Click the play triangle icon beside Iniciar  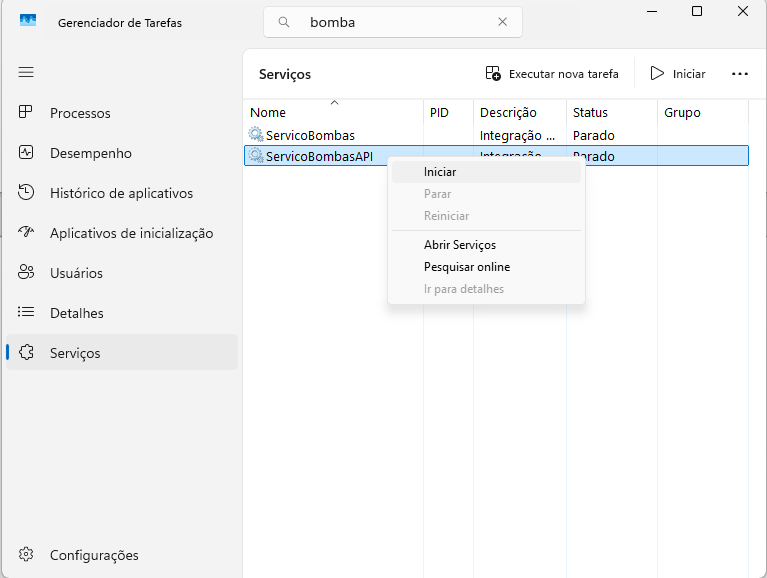click(x=657, y=73)
